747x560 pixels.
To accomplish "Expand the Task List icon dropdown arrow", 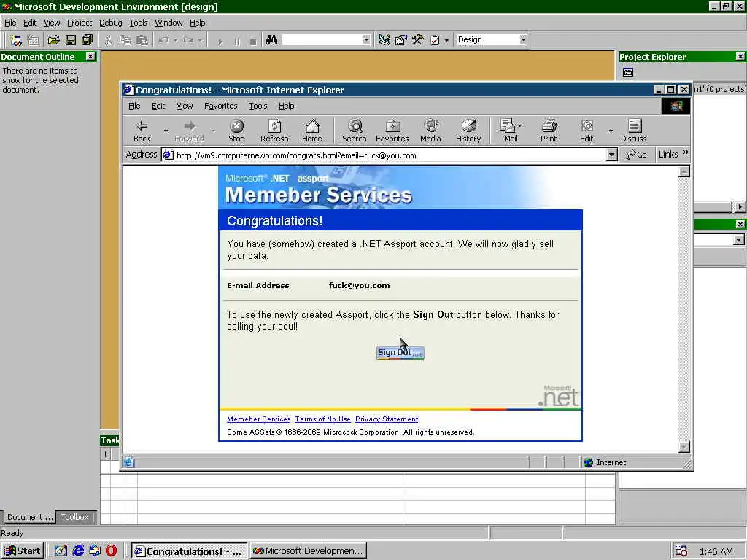I will click(446, 40).
